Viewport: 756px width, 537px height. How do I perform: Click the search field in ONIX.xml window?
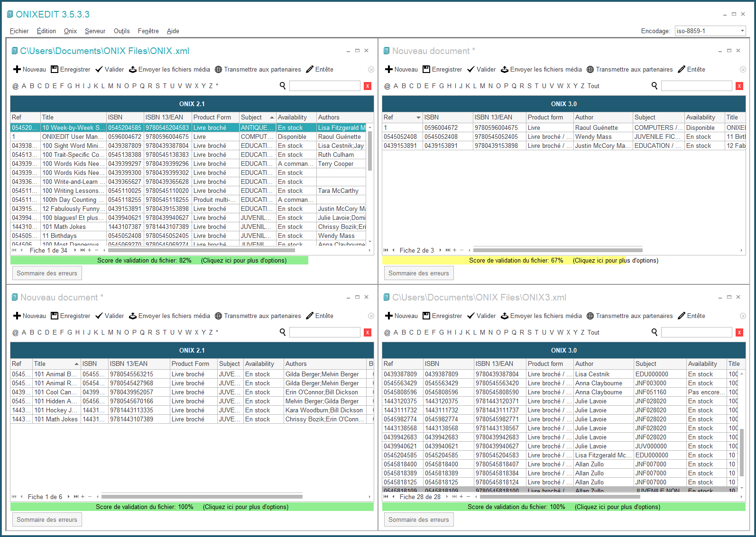point(325,86)
